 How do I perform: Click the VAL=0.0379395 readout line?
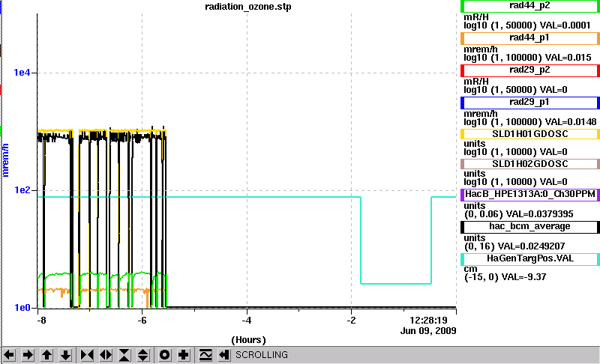pos(518,214)
